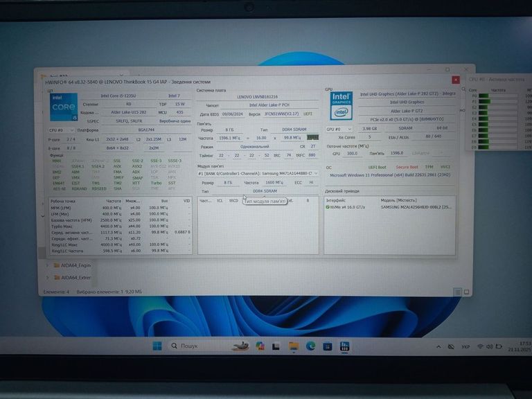Click the Модель [Місткість] column header

click(399, 200)
